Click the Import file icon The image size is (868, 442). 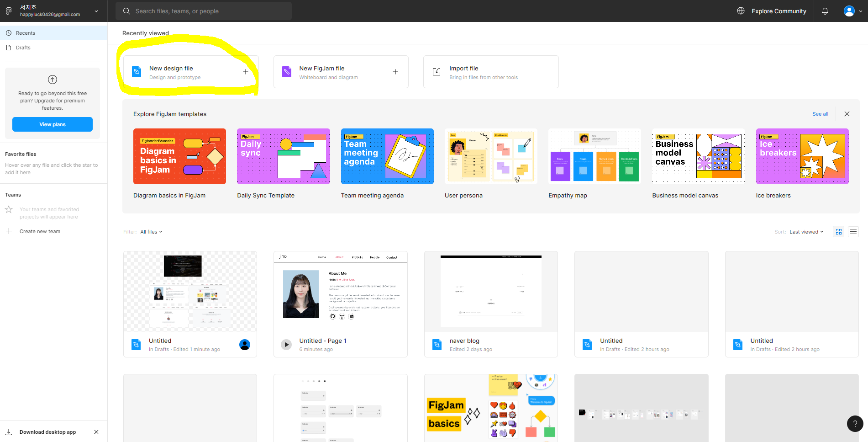click(437, 72)
